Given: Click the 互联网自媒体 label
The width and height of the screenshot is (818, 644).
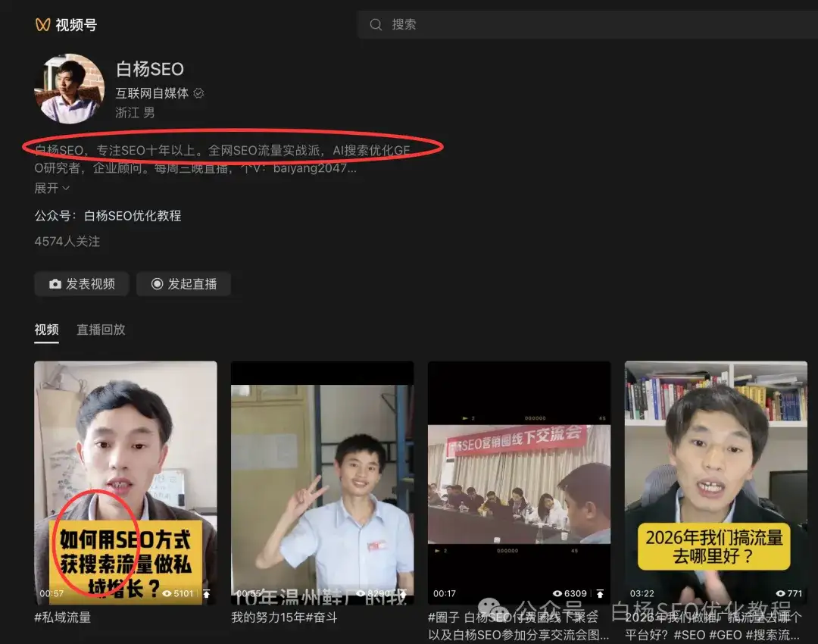Looking at the screenshot, I should pos(151,93).
